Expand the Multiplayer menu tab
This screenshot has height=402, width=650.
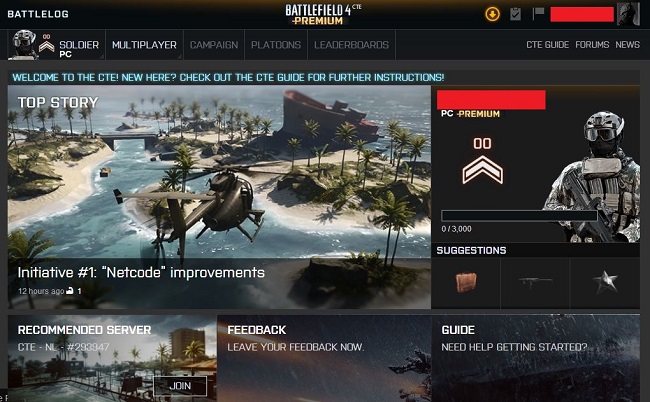pyautogui.click(x=144, y=45)
